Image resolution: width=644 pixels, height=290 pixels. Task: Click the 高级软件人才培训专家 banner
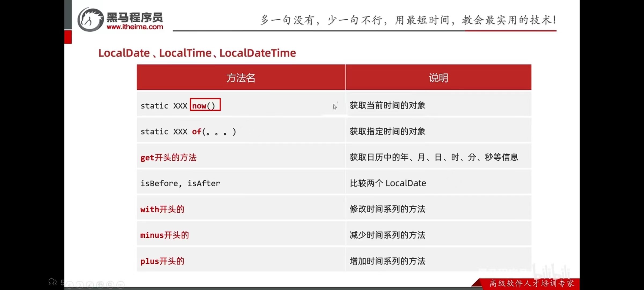(x=532, y=284)
